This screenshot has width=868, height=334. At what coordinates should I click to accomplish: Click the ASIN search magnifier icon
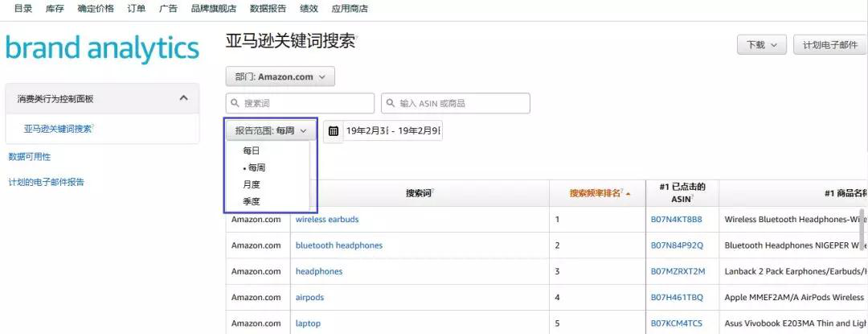pos(391,104)
